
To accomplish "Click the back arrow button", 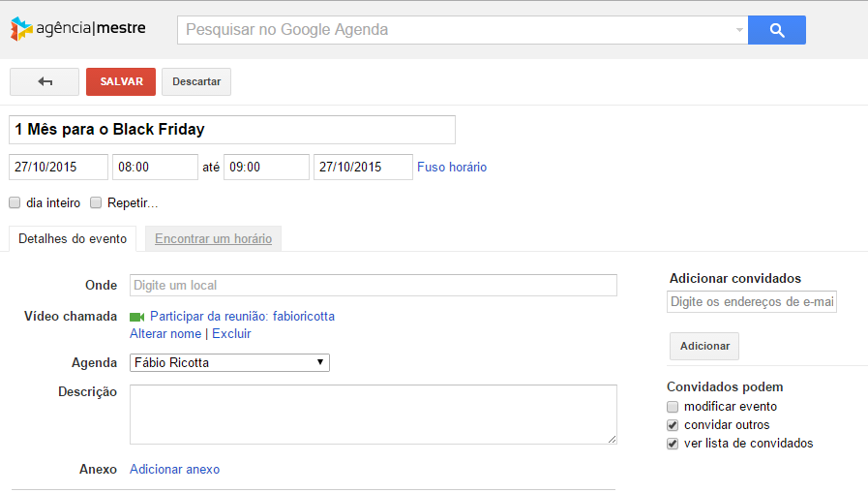I will point(45,82).
